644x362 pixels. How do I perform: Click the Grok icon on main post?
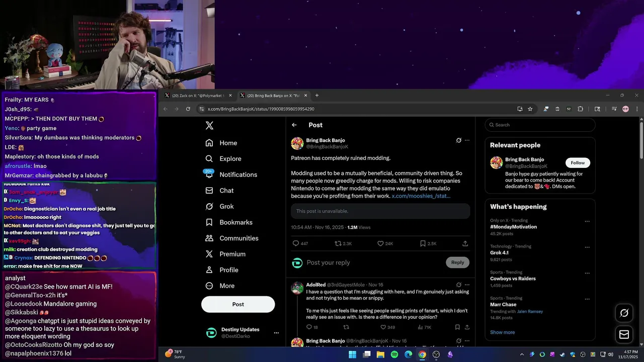459,140
